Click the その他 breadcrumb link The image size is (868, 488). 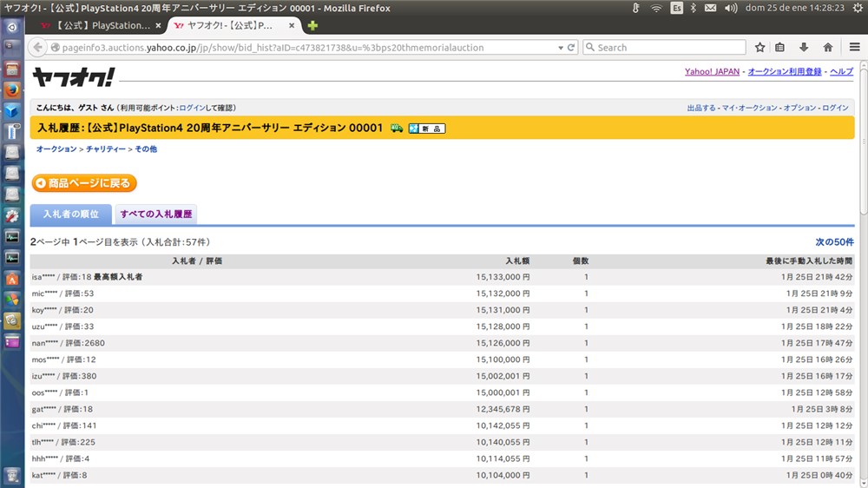coord(146,149)
